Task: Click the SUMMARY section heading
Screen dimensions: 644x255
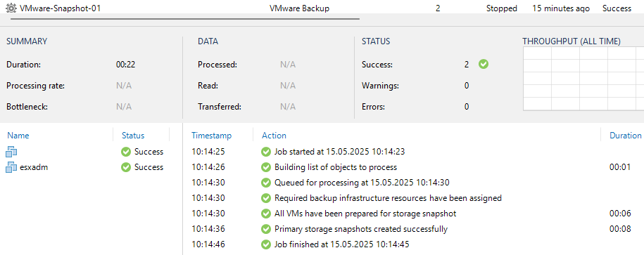Action: point(27,41)
